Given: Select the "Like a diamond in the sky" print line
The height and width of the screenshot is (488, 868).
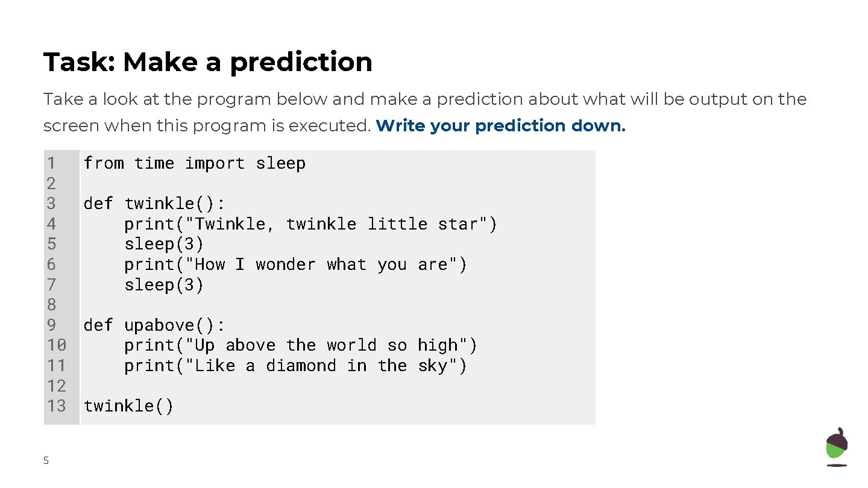Looking at the screenshot, I should pos(295,366).
